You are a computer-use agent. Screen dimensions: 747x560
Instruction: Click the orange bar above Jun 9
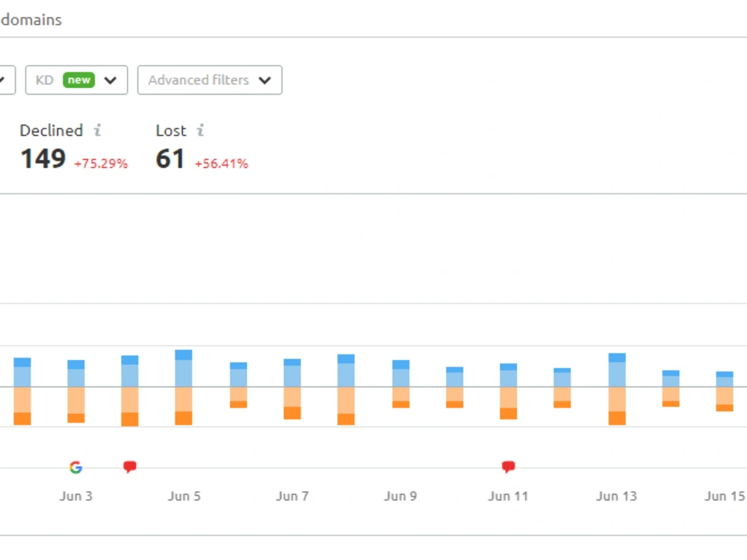(400, 398)
